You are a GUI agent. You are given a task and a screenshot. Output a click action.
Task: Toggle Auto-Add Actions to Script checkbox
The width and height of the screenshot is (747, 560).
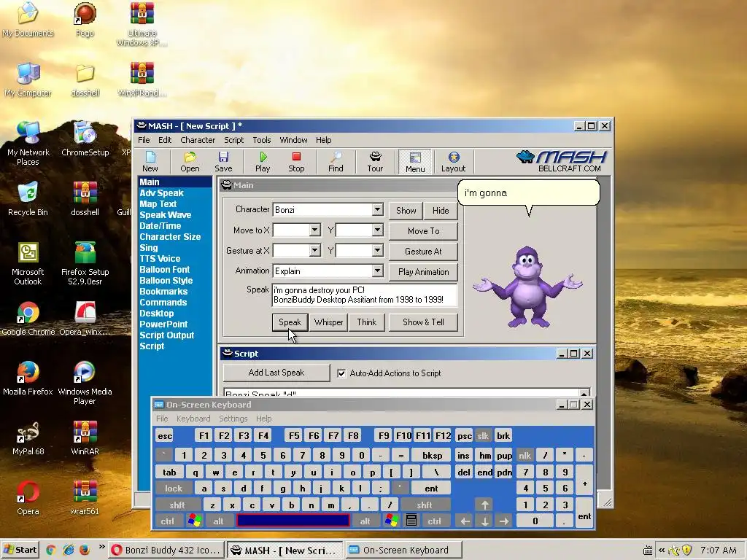(x=341, y=373)
